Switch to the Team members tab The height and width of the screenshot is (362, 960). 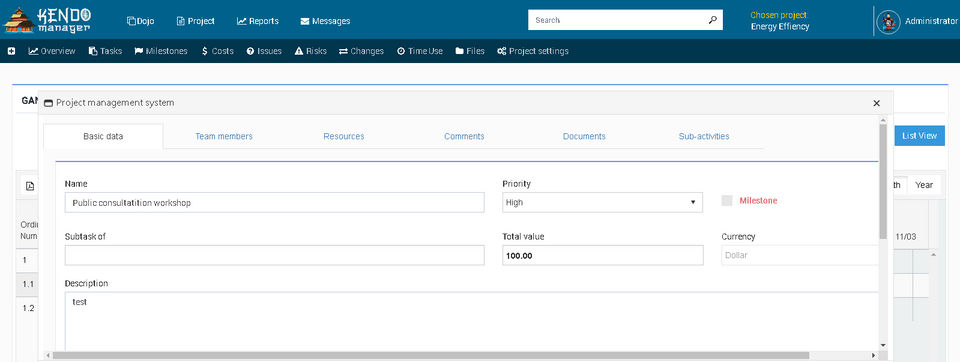[x=223, y=137]
